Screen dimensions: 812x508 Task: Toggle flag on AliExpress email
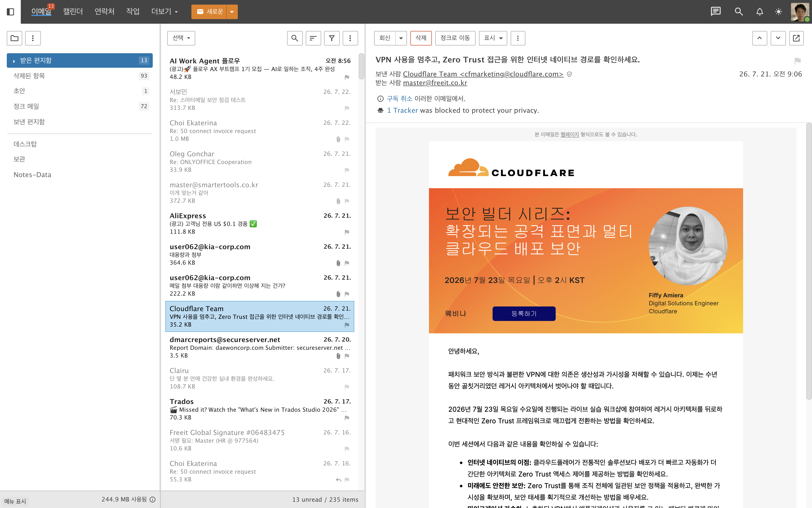pos(347,232)
